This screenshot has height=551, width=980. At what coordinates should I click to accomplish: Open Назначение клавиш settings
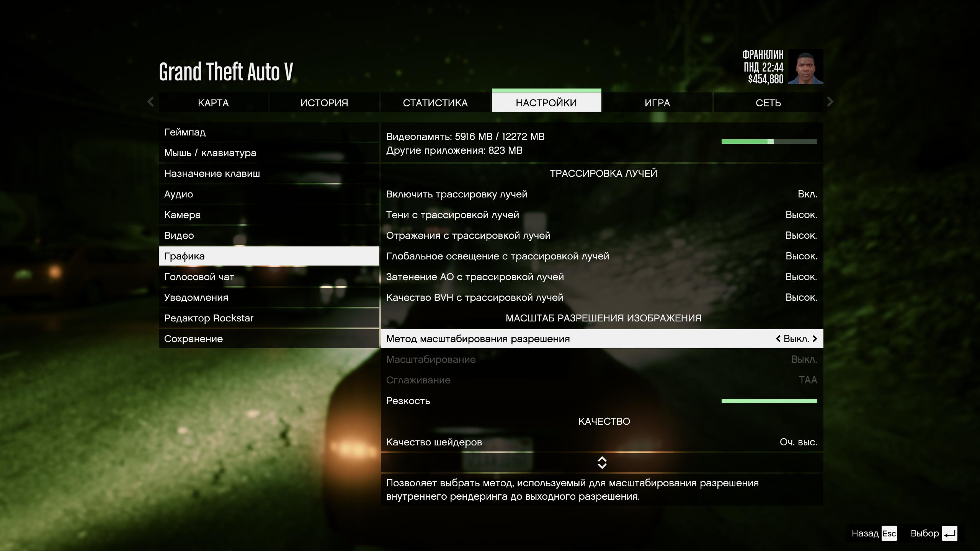(x=269, y=173)
